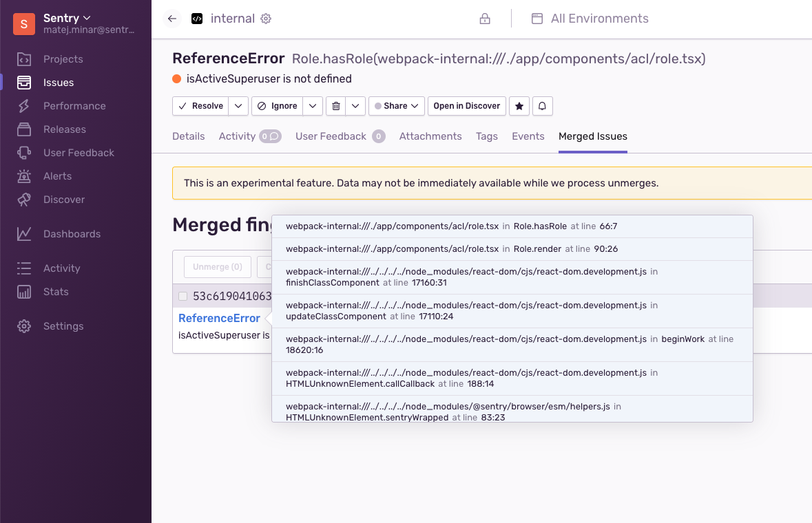Open Projects in the sidebar

pos(63,59)
